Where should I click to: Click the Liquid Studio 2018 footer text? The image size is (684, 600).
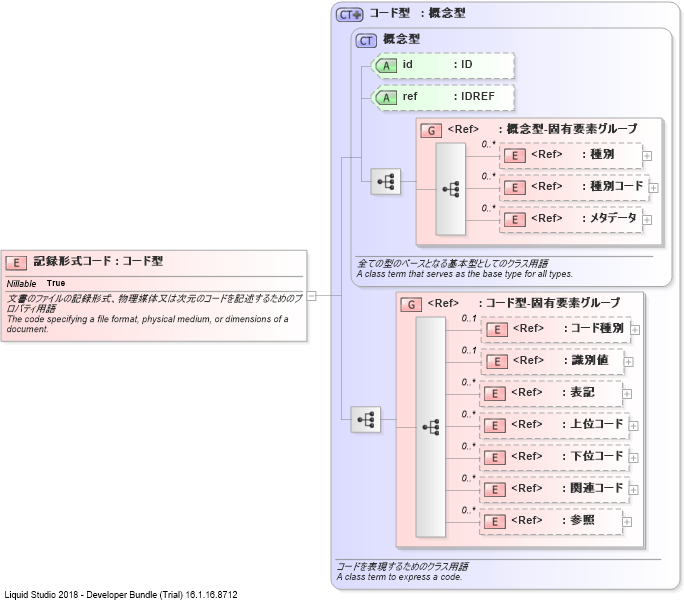point(121,594)
